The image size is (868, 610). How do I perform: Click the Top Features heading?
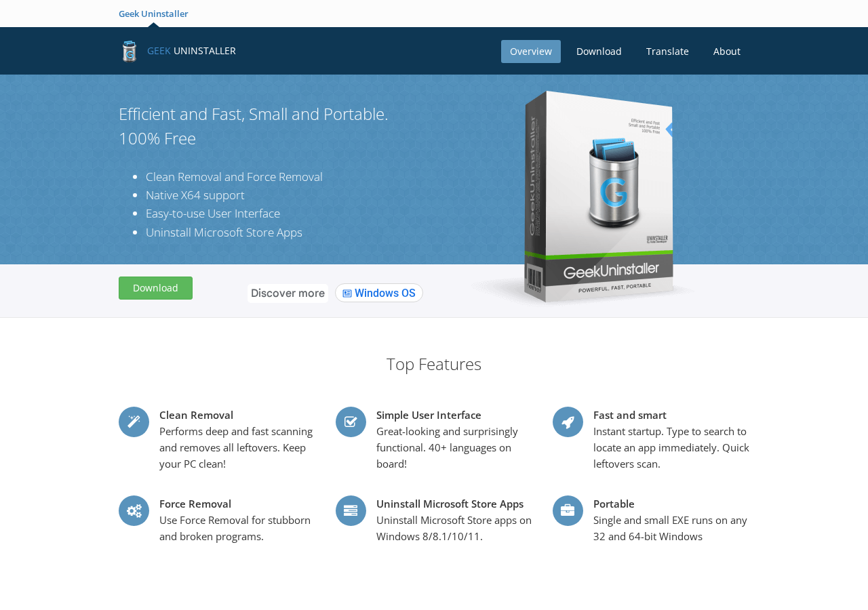[434, 364]
